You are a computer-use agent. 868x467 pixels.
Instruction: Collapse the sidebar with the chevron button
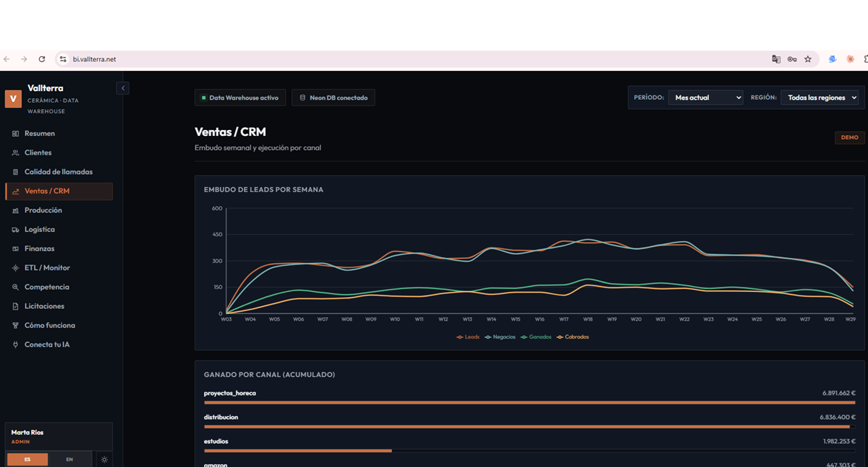[123, 88]
